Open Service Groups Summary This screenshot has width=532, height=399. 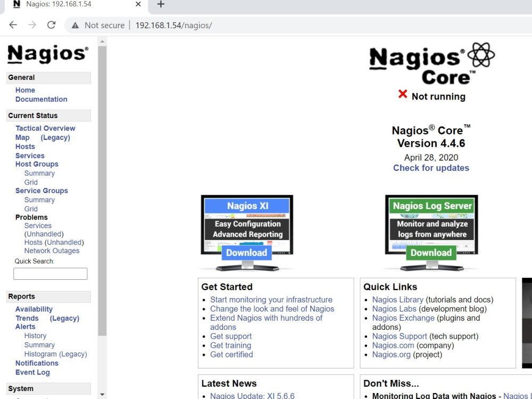(39, 200)
